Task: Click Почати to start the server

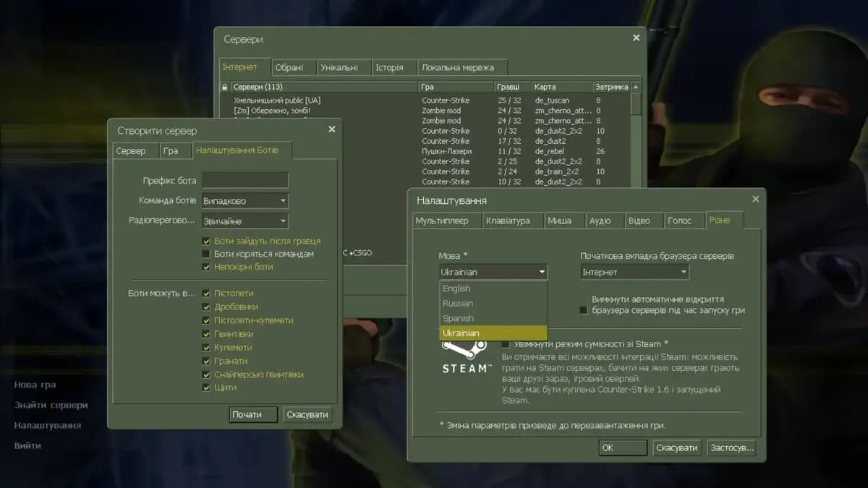Action: pyautogui.click(x=254, y=415)
